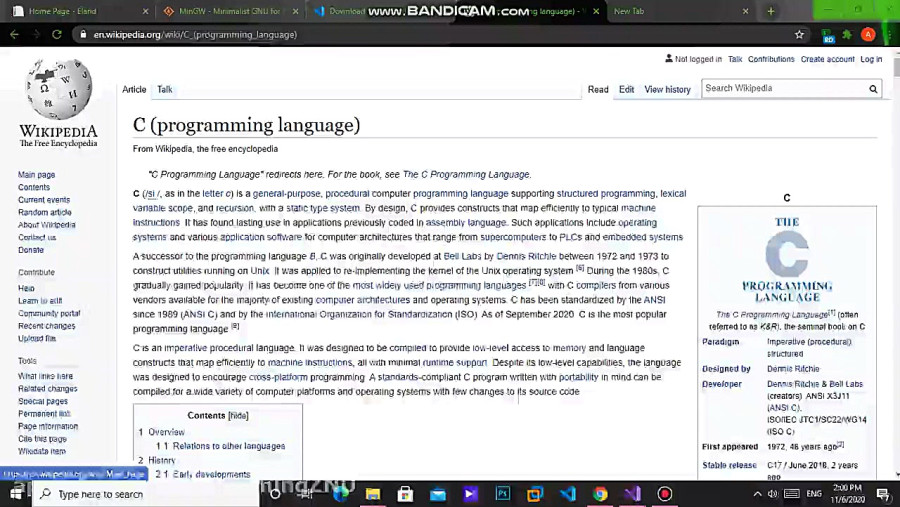The width and height of the screenshot is (900, 507).
Task: Jump to Relations to other languages section
Action: pyautogui.click(x=229, y=446)
